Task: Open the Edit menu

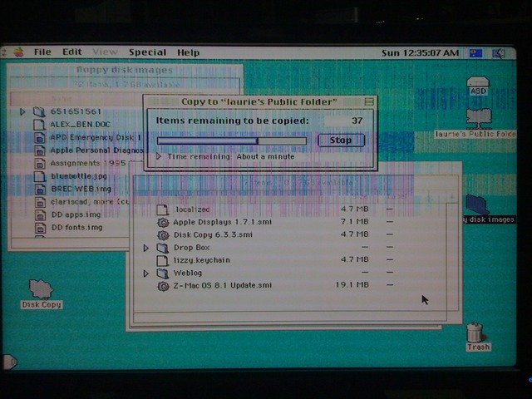Action: (x=72, y=52)
